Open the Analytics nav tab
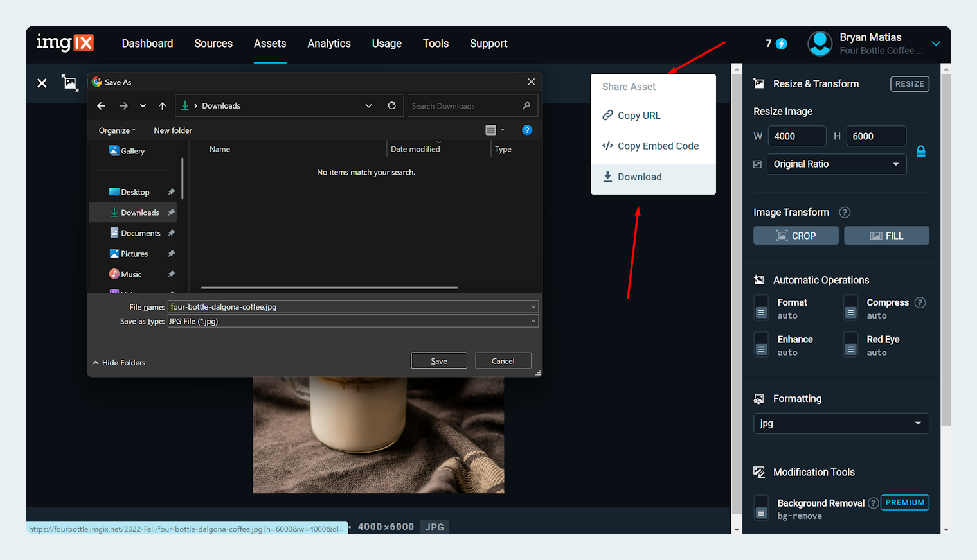Viewport: 977px width, 560px height. 328,44
